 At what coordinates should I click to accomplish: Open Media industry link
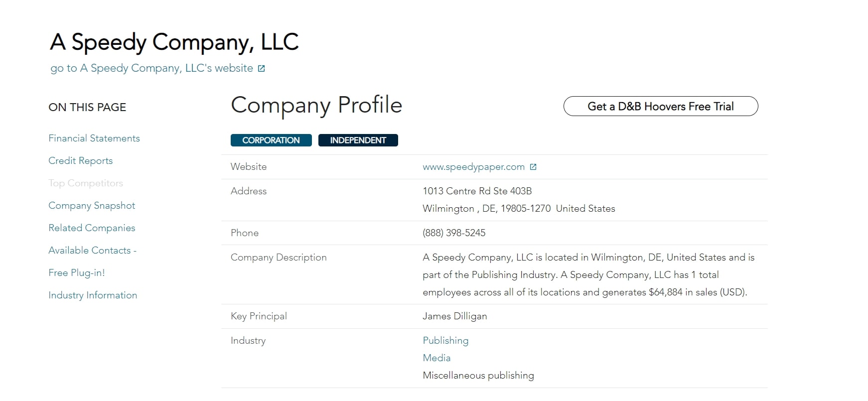[x=436, y=358]
